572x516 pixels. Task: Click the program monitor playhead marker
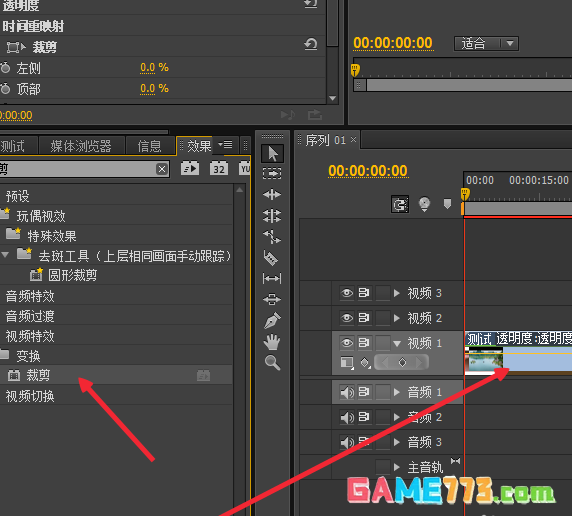[355, 70]
